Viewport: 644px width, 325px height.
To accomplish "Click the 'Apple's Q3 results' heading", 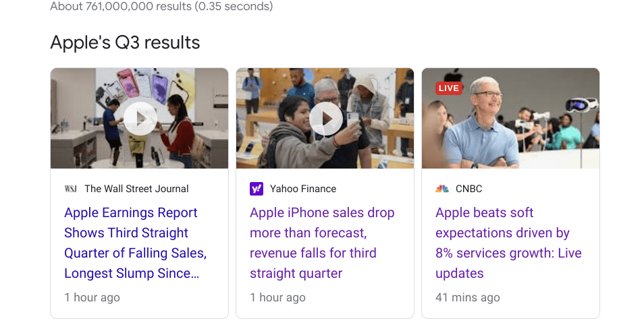I will pyautogui.click(x=125, y=43).
